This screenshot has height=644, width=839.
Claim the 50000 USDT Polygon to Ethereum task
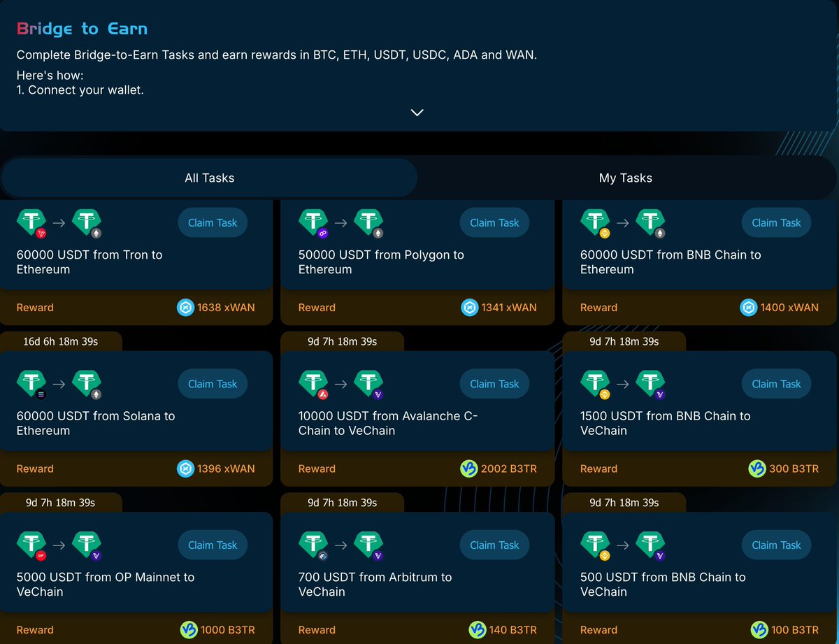click(x=494, y=222)
